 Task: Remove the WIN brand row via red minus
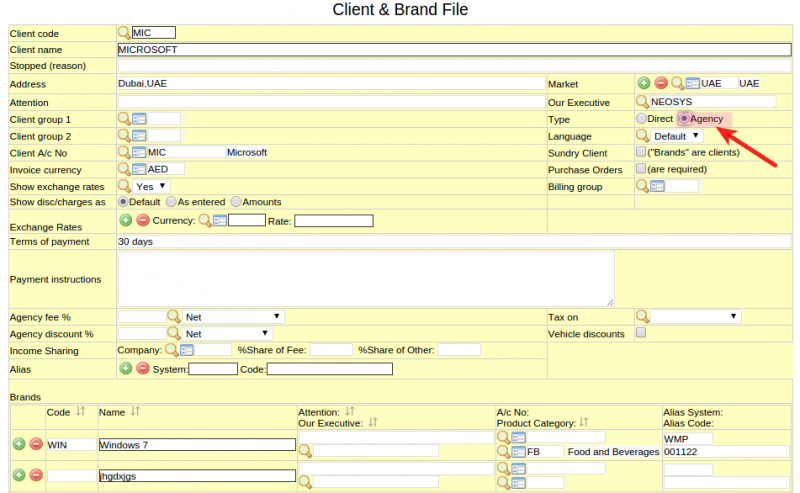[x=36, y=444]
